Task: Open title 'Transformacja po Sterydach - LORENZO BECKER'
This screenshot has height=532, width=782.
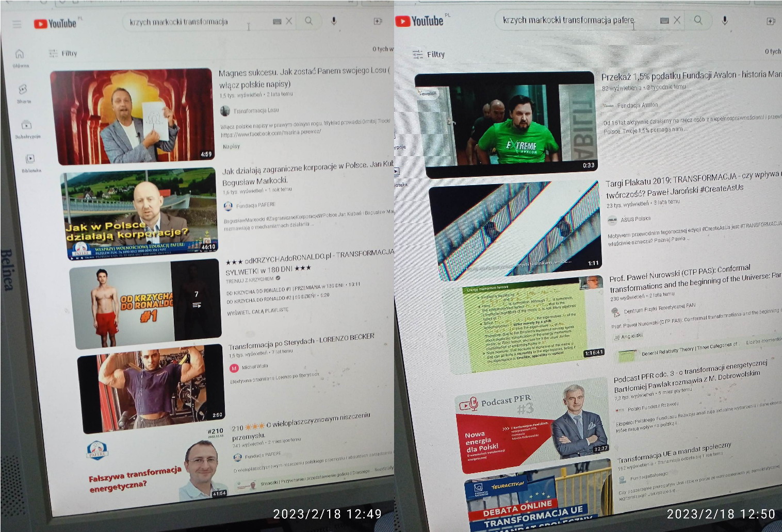Action: coord(302,341)
